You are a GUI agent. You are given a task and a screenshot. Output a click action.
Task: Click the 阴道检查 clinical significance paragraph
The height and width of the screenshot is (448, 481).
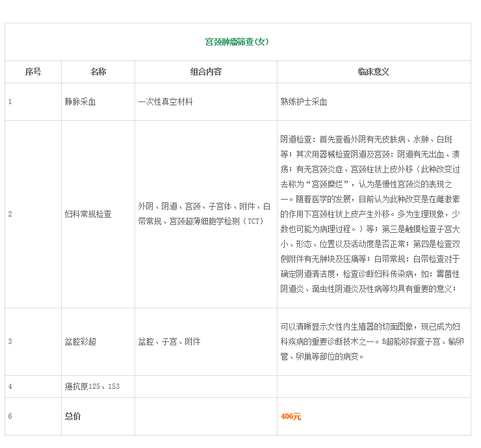click(x=370, y=214)
